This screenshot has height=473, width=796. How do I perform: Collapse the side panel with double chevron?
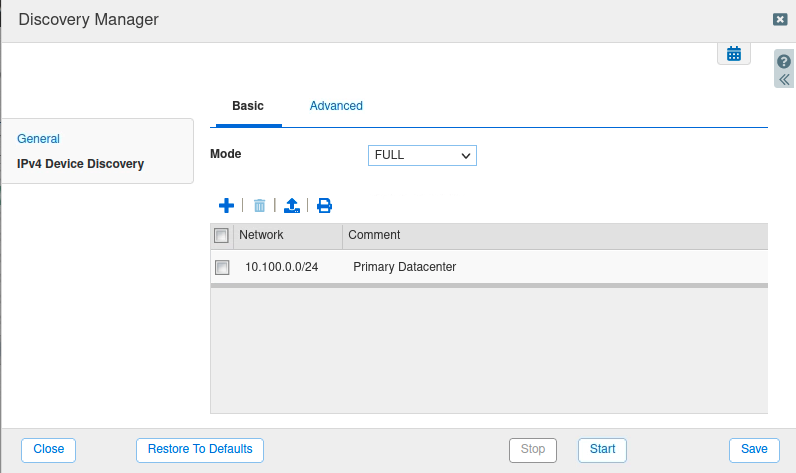(x=784, y=79)
